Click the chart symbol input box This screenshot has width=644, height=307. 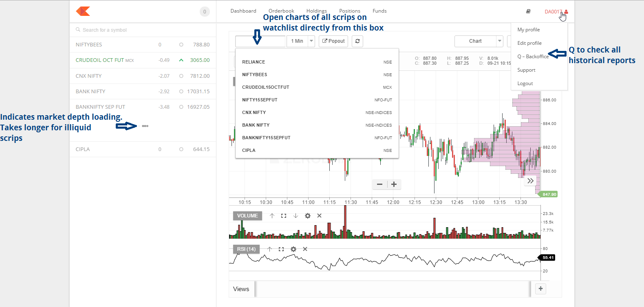pos(260,41)
